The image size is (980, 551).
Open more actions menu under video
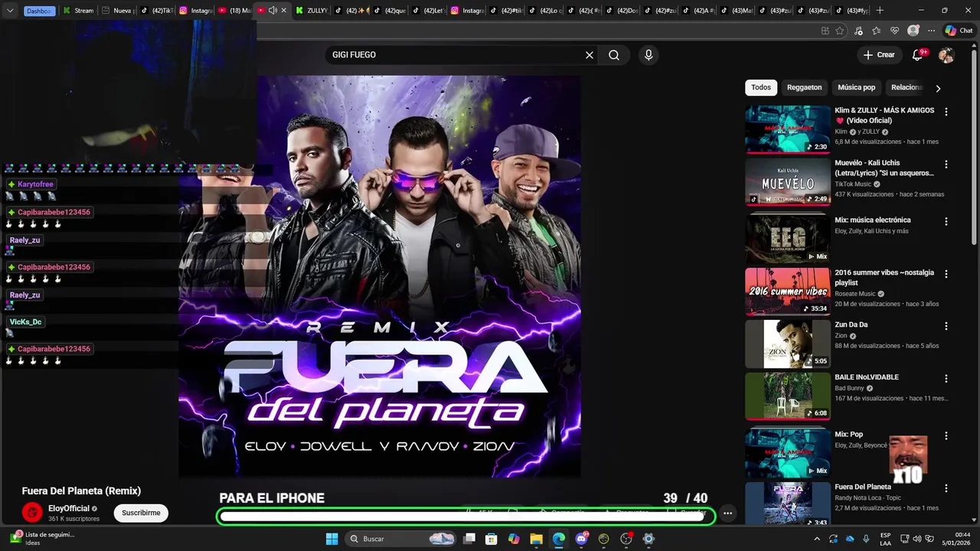tap(728, 514)
